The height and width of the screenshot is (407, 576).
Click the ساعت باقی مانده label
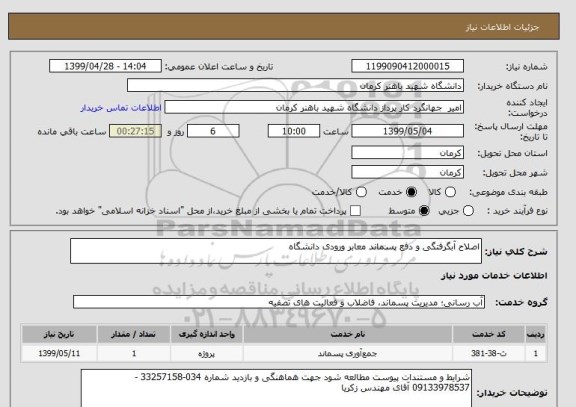click(x=72, y=132)
